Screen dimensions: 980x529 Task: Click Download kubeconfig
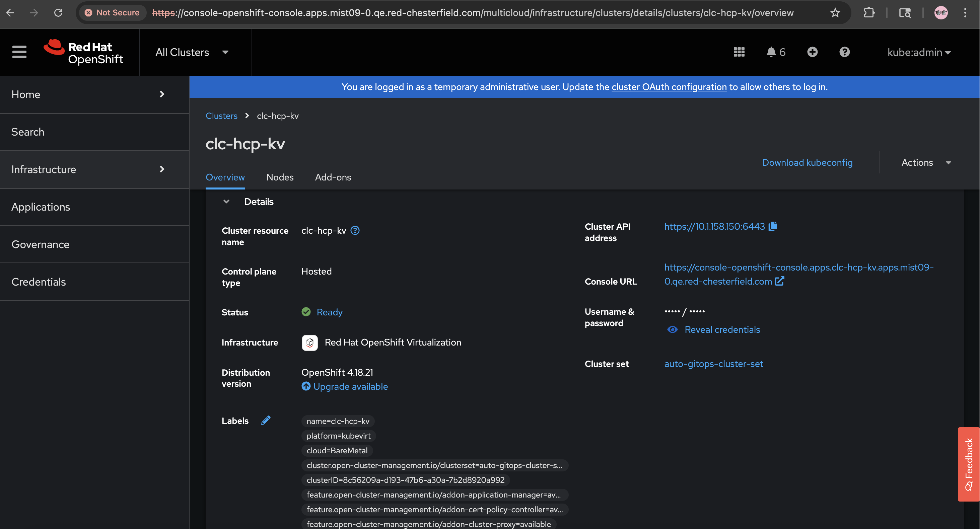(807, 163)
